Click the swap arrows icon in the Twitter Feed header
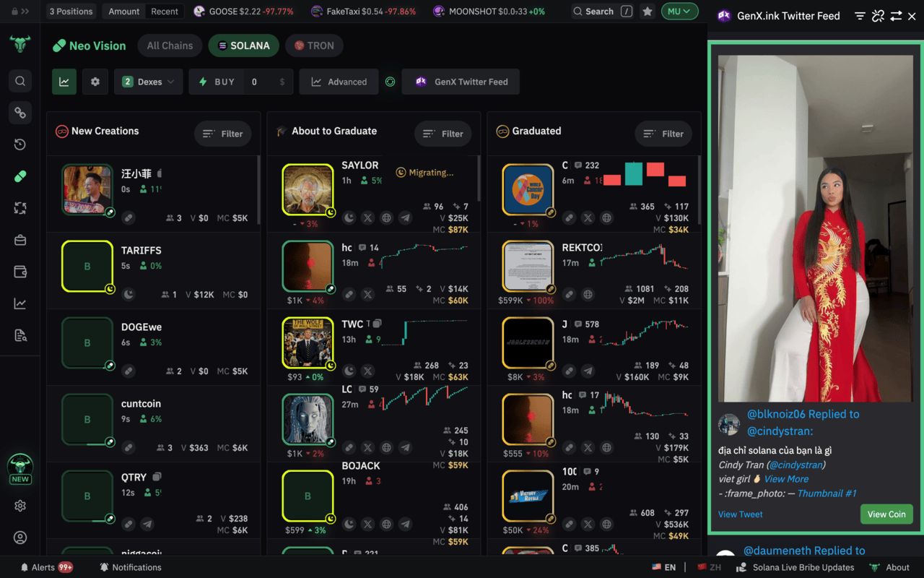This screenshot has width=924, height=578. (x=896, y=16)
